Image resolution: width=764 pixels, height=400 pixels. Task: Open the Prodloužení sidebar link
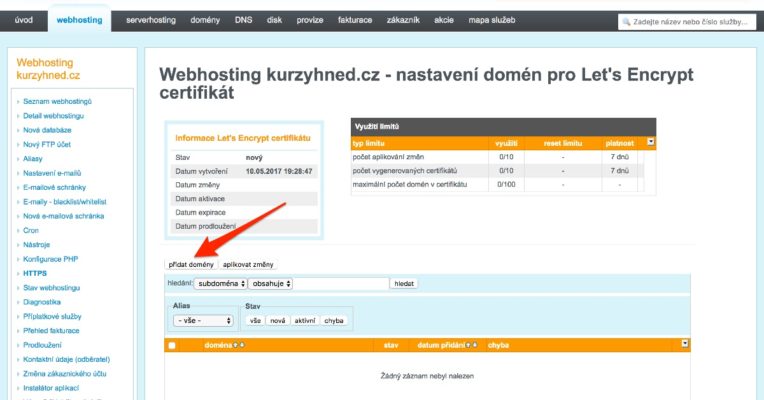tap(42, 345)
